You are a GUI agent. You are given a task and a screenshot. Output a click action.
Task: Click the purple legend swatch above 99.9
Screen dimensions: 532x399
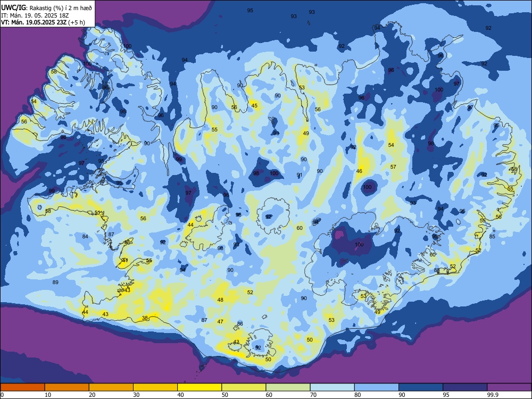[509, 387]
